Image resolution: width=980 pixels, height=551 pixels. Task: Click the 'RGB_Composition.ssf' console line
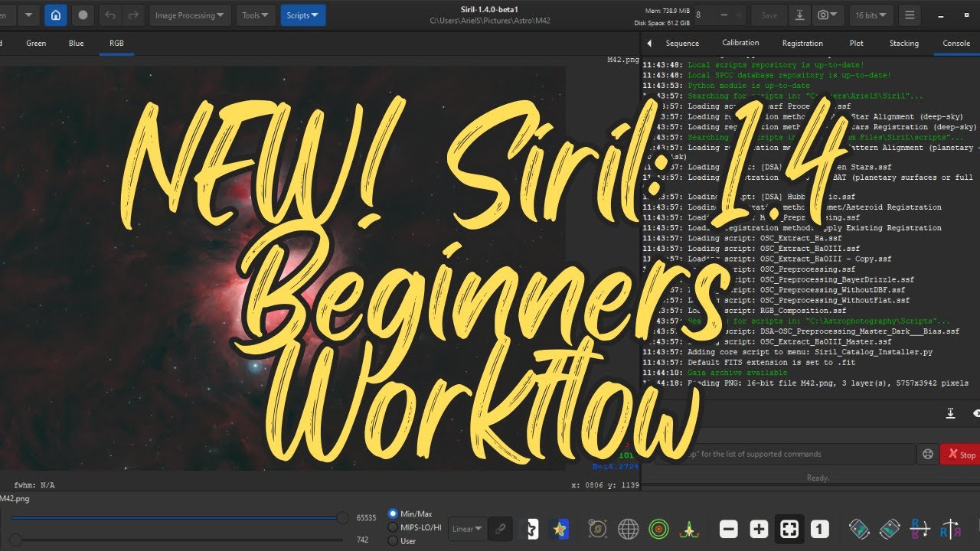tap(766, 311)
